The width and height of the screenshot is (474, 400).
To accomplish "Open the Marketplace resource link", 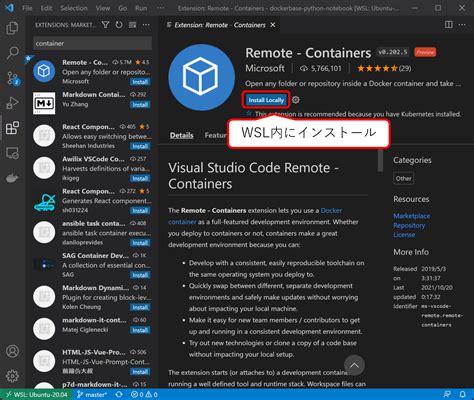I will [412, 216].
